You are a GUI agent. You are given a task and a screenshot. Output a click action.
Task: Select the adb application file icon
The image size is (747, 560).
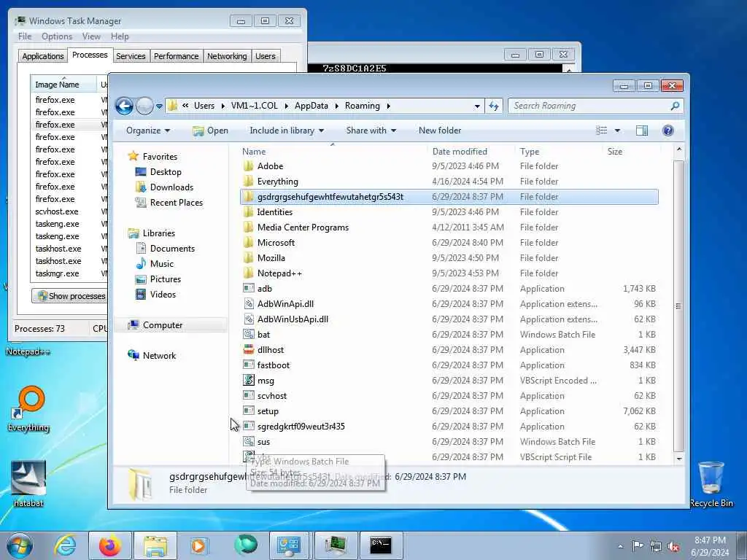point(248,288)
